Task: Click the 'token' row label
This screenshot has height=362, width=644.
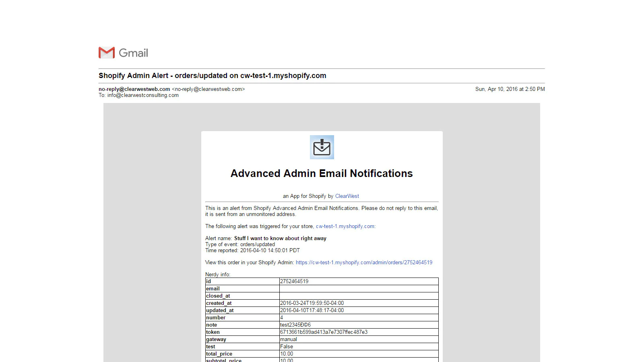Action: tap(213, 332)
